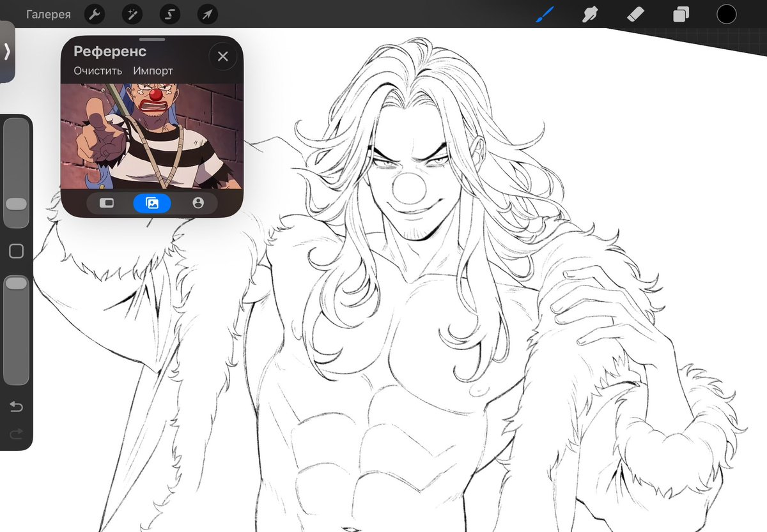Viewport: 767px width, 532px height.
Task: Switch Reference source to Canvas tab
Action: coord(107,203)
